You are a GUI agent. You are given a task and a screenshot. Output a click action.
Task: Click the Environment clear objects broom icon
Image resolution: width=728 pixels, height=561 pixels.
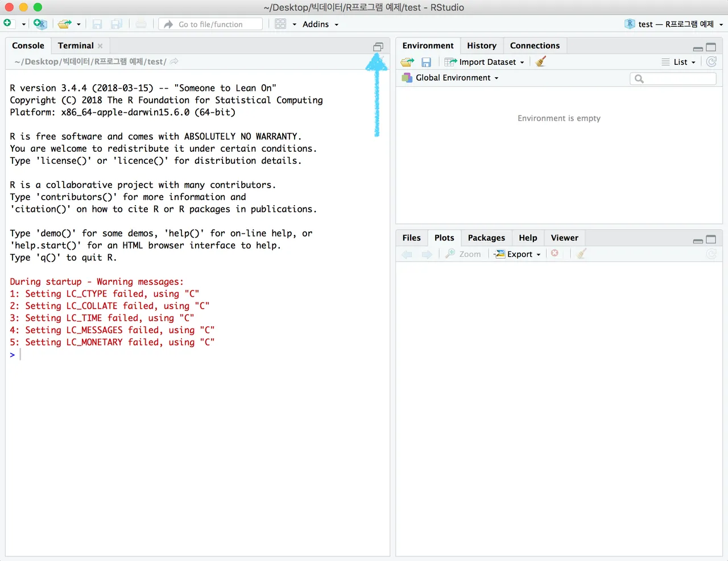point(540,61)
